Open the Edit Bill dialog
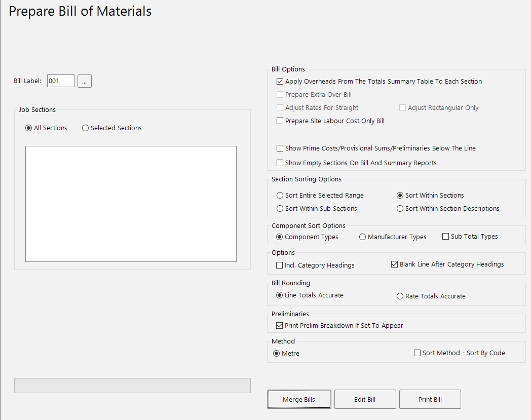This screenshot has height=420, width=531. 365,399
